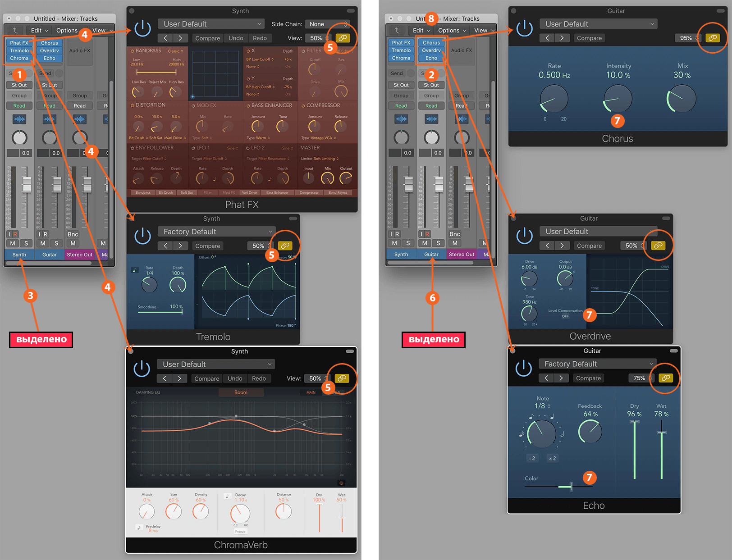732x560 pixels.
Task: Click the note sync icon beside Tremolo Rate
Action: 134,270
